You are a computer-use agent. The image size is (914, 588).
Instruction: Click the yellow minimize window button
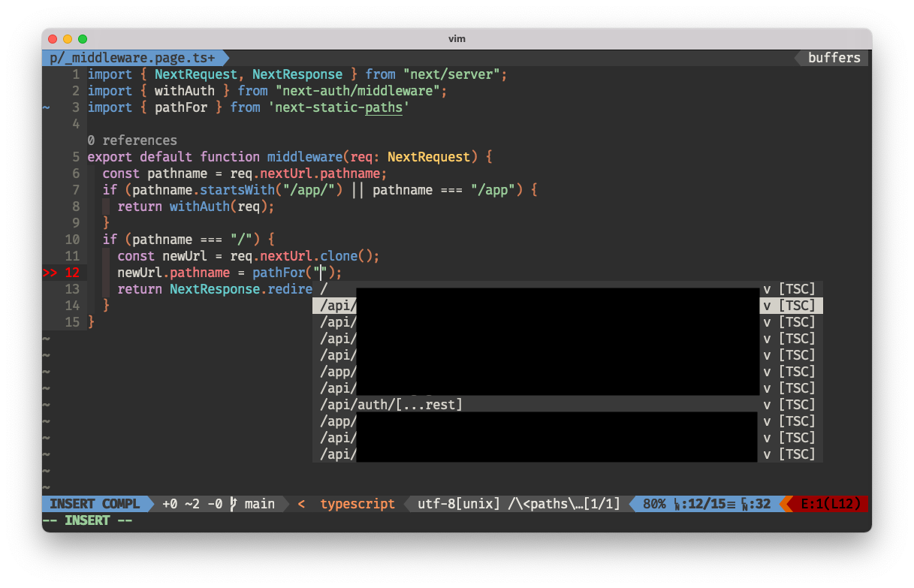[x=68, y=39]
